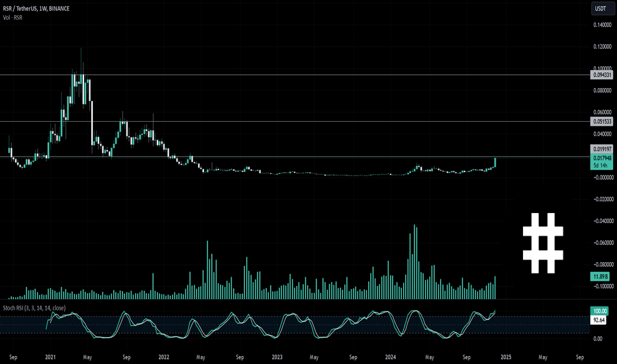Select the horizontal line at 0.019197
617x364 pixels.
pyautogui.click(x=295, y=157)
